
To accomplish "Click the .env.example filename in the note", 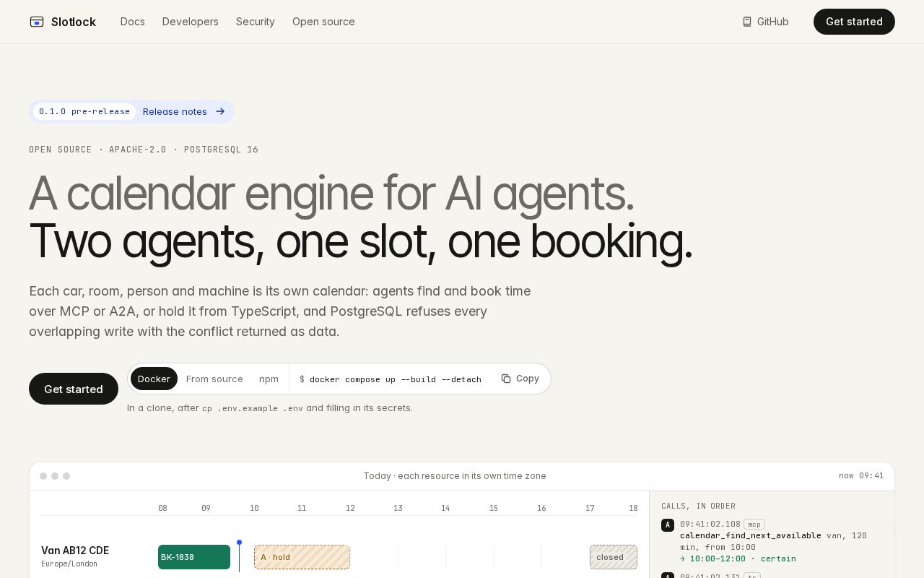I will (248, 408).
